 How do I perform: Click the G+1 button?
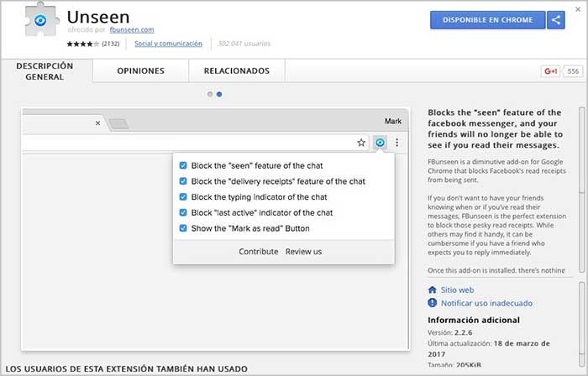[550, 71]
